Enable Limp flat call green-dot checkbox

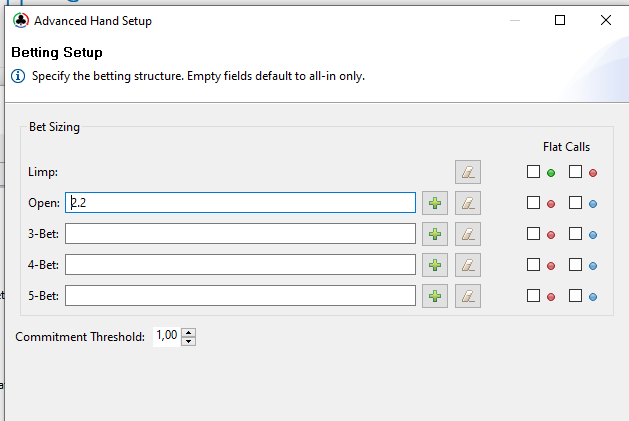[533, 172]
